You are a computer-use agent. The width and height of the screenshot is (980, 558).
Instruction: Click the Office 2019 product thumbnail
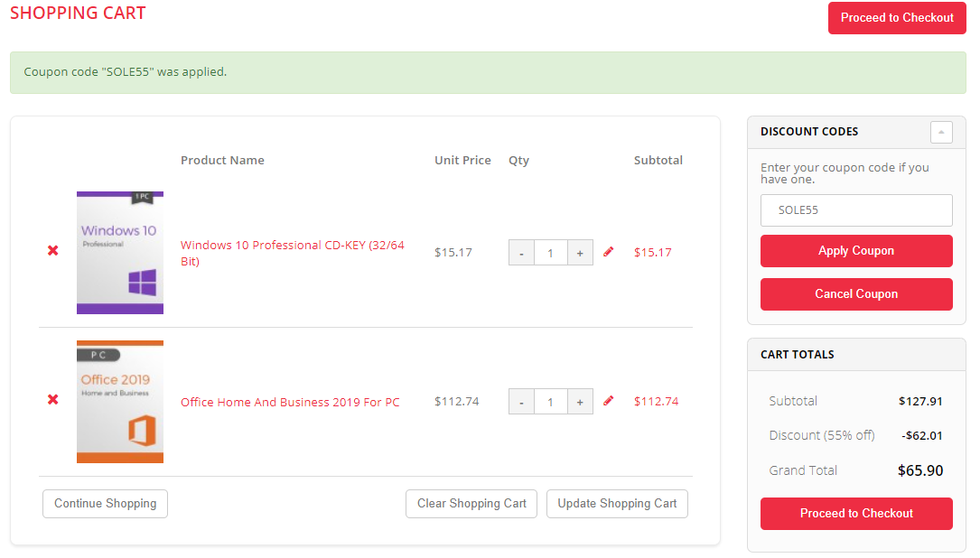click(120, 402)
